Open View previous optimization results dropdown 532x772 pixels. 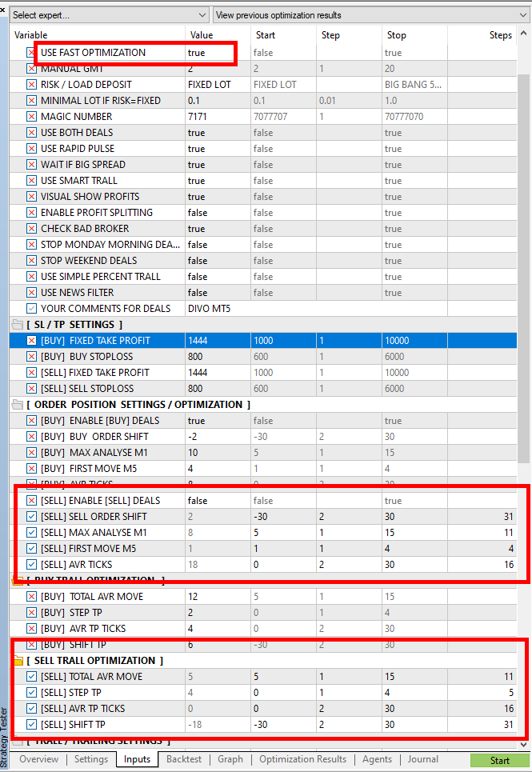(371, 14)
